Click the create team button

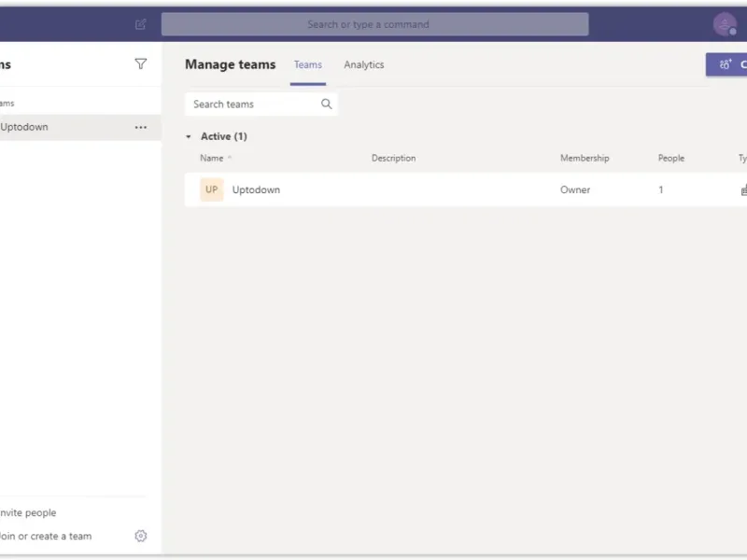click(x=726, y=64)
